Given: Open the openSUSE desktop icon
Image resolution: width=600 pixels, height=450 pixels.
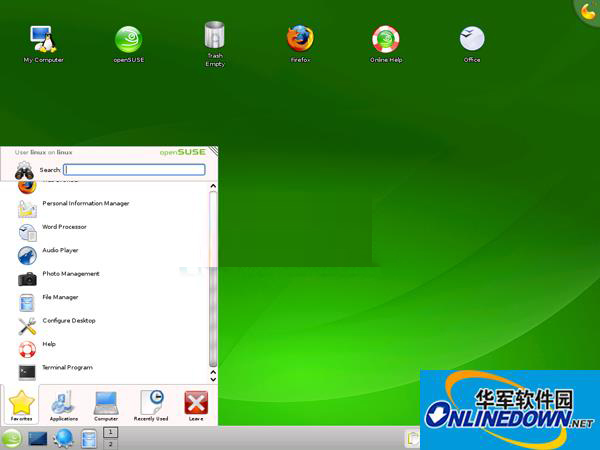Looking at the screenshot, I should point(129,40).
